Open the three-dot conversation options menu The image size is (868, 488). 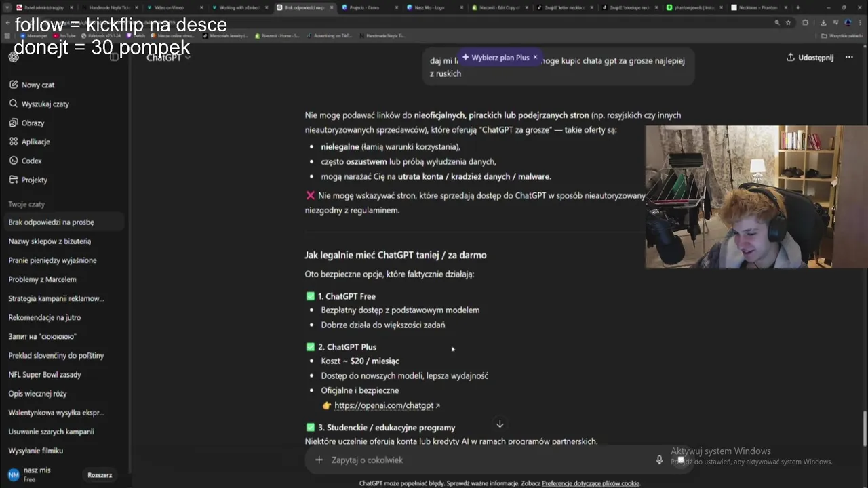[849, 58]
